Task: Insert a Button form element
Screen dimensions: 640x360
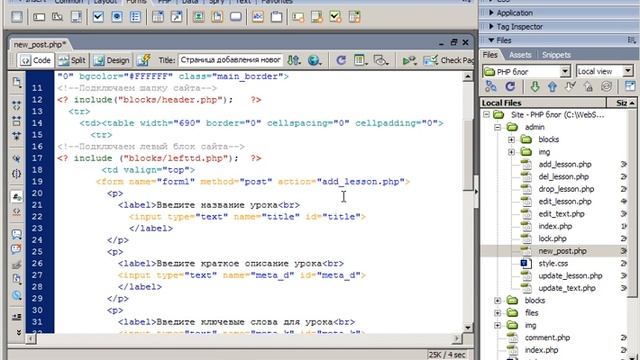Action: 236,17
